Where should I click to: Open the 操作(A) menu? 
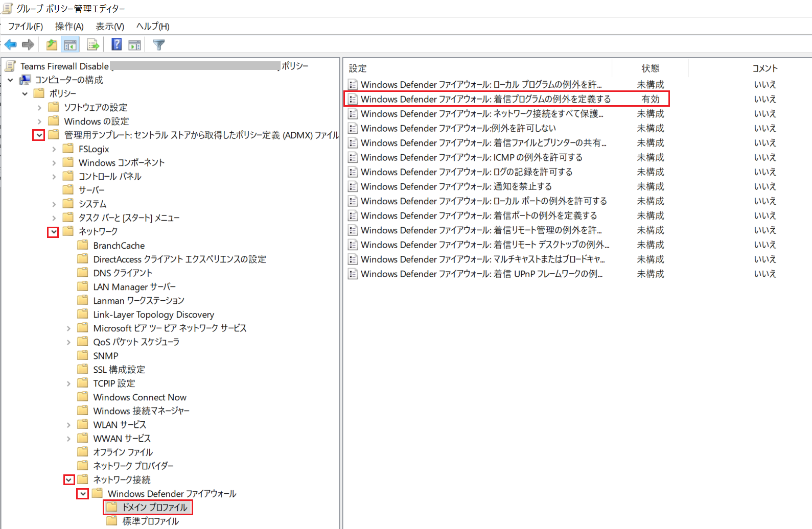69,26
